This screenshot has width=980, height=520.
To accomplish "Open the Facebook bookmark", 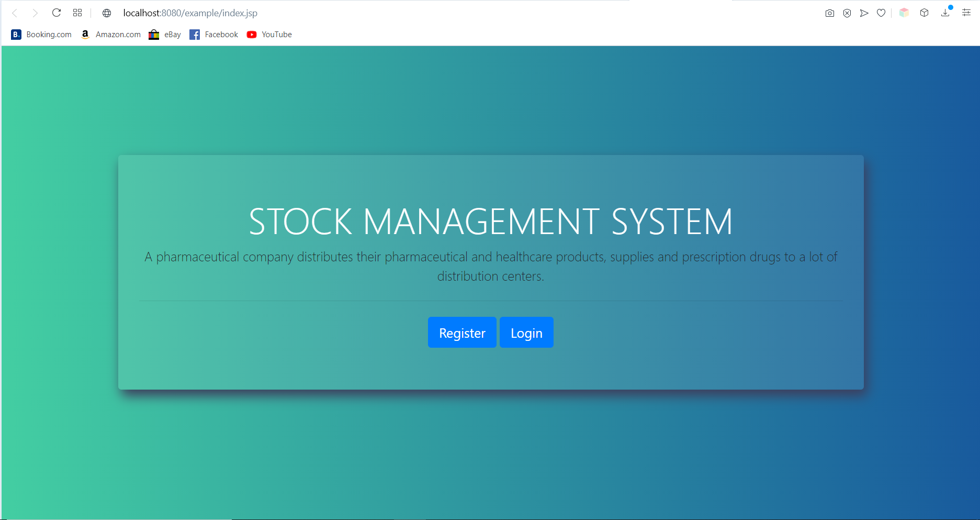I will pos(213,35).
